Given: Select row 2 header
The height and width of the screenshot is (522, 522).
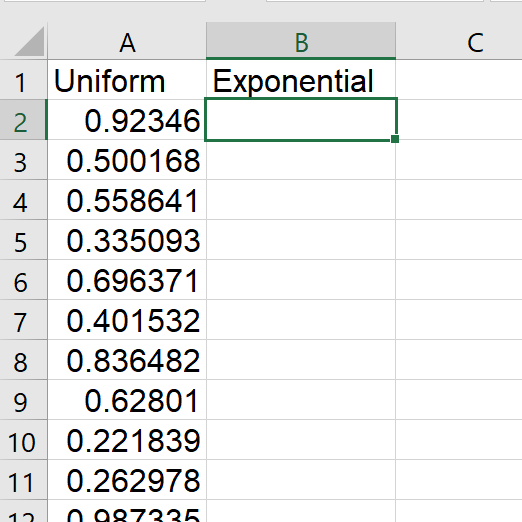Looking at the screenshot, I should coord(23,120).
